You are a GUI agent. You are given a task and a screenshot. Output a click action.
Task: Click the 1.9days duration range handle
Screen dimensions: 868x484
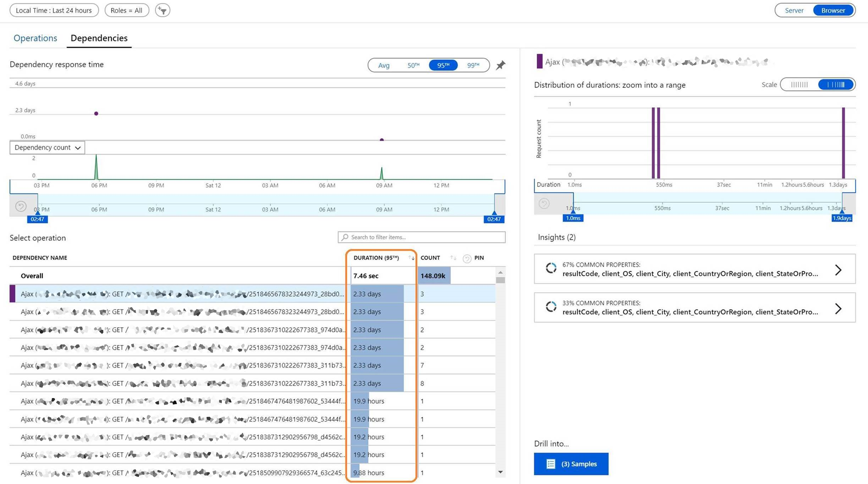point(841,218)
